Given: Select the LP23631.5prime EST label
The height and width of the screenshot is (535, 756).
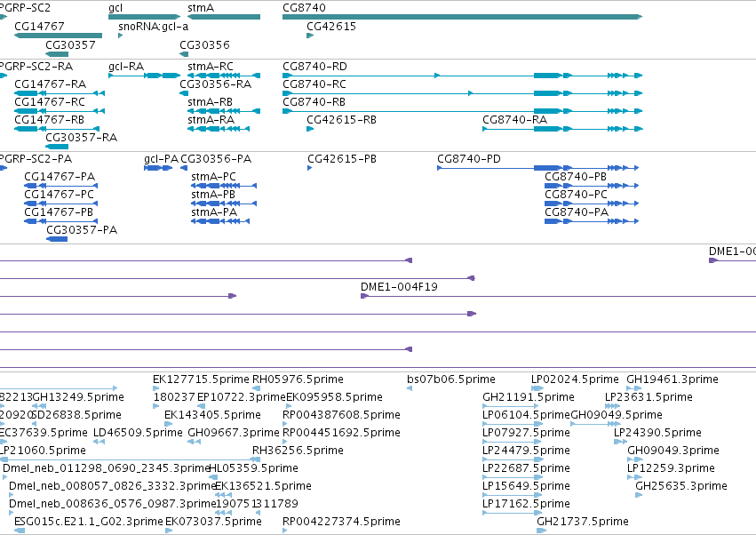Looking at the screenshot, I should click(649, 397).
